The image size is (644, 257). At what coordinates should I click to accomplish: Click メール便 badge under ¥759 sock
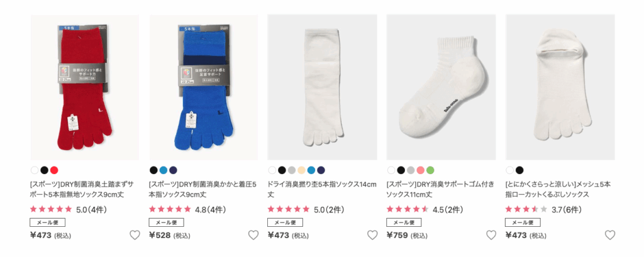(x=404, y=222)
